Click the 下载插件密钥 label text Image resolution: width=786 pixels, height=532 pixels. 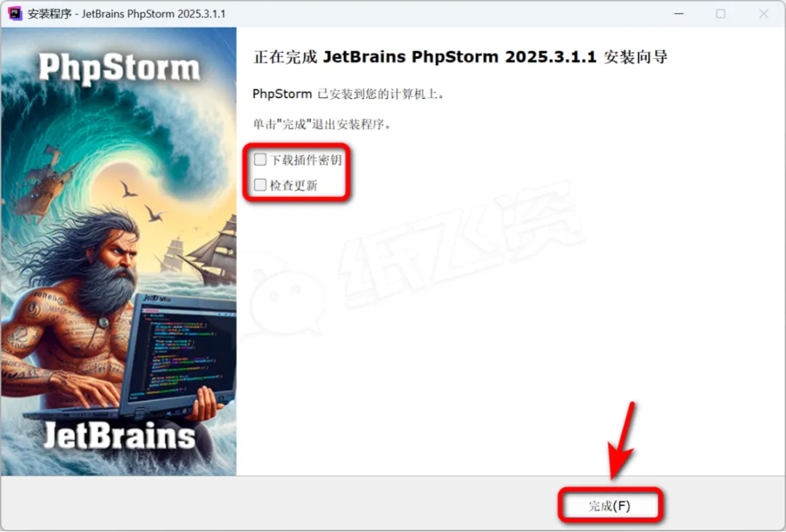(306, 160)
